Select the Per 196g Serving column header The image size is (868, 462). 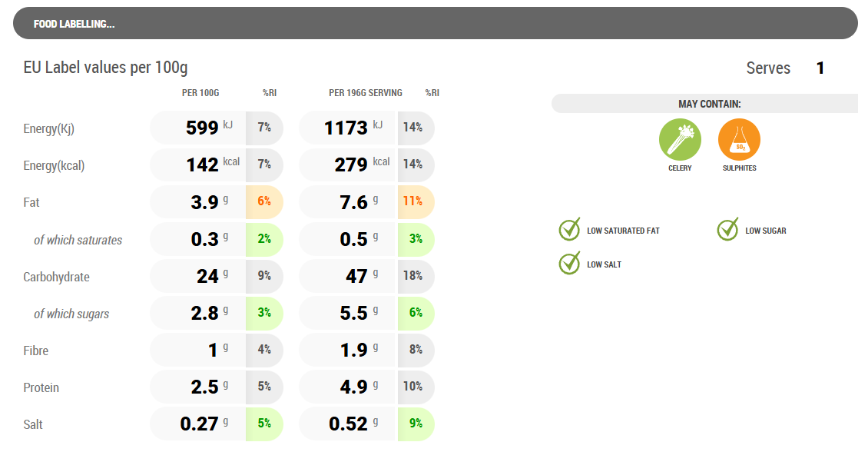[366, 93]
